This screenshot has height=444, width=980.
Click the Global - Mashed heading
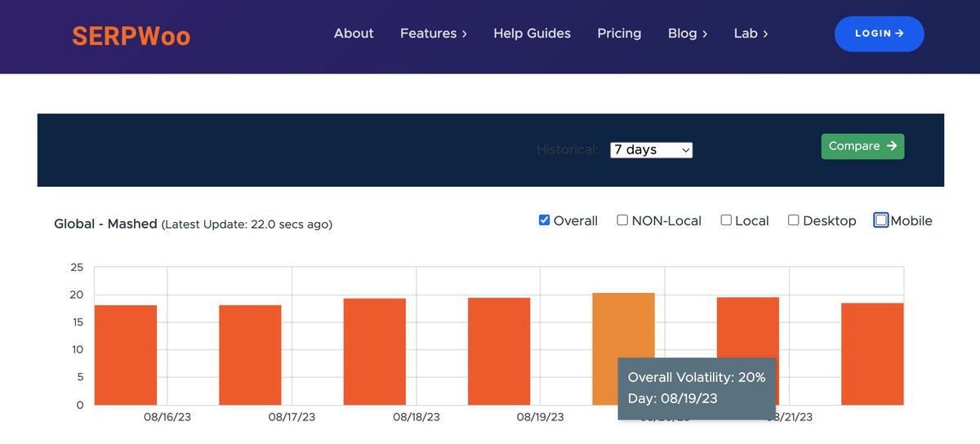coord(105,224)
